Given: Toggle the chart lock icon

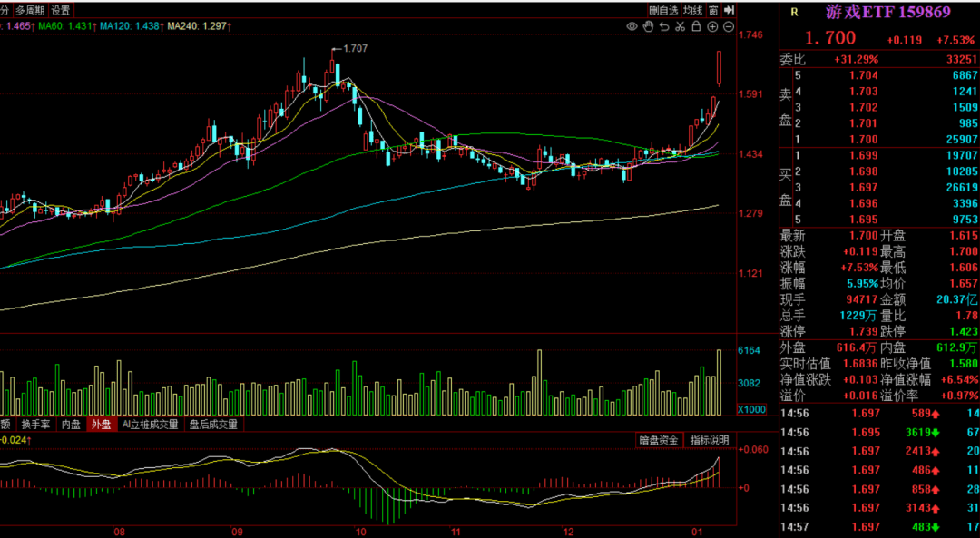Looking at the screenshot, I should 696,27.
